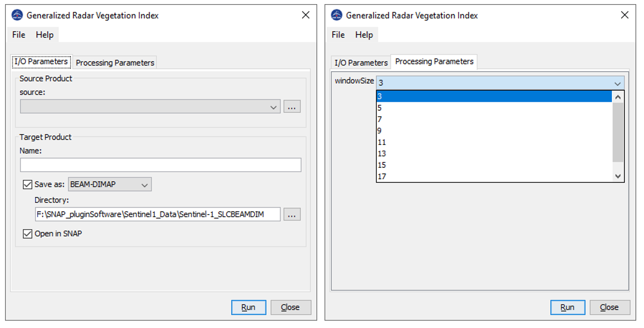This screenshot has height=328, width=644.
Task: Open Help menu in the dialog showing windowSize
Action: pyautogui.click(x=364, y=35)
